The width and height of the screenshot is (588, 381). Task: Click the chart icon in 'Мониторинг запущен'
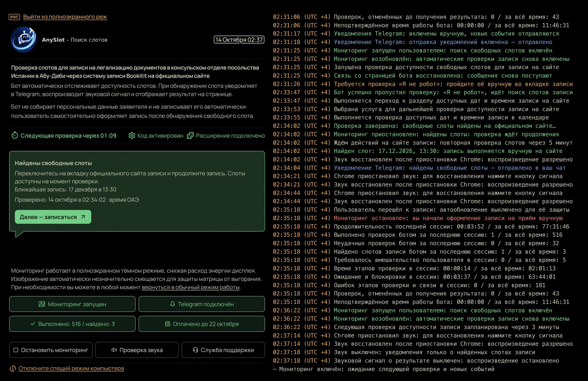42,304
